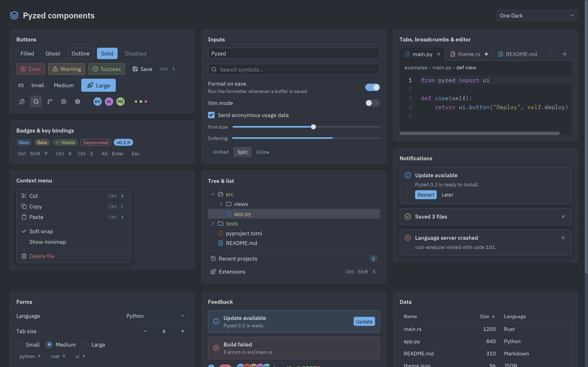Switch to the theme.rs tab
This screenshot has height=367, width=588.
tap(468, 54)
